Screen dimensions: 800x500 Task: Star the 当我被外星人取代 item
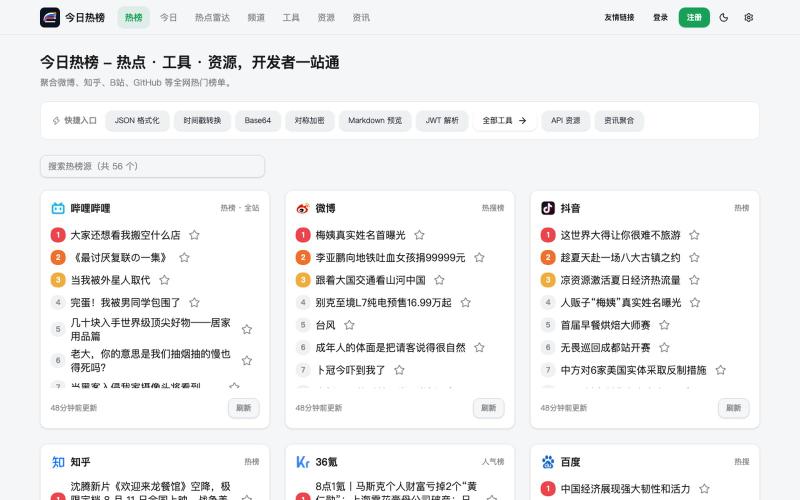coord(164,280)
